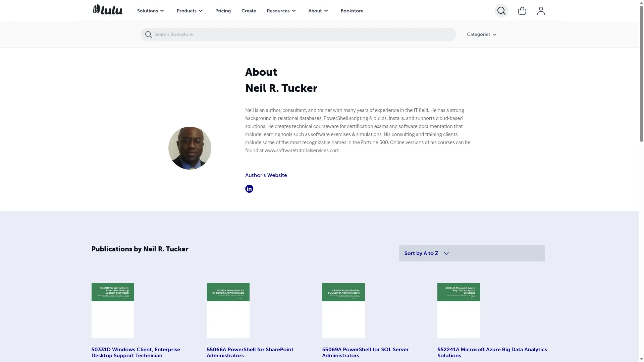The width and height of the screenshot is (644, 362).
Task: Click 55069A PowerShell SQL Server book cover
Action: tap(343, 310)
